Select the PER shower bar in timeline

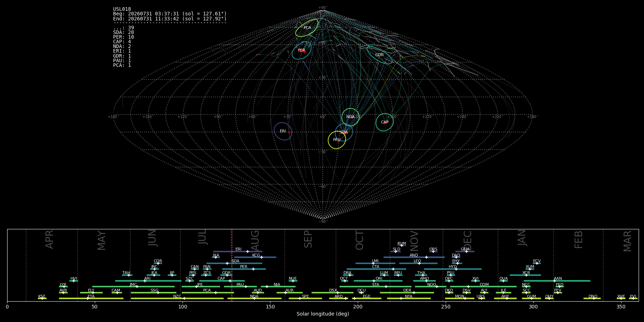244,269
